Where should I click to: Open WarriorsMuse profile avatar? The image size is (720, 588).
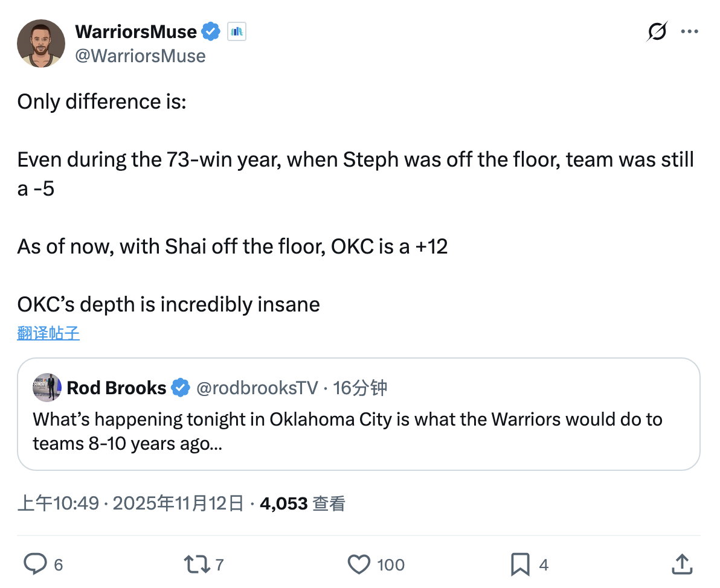click(41, 43)
